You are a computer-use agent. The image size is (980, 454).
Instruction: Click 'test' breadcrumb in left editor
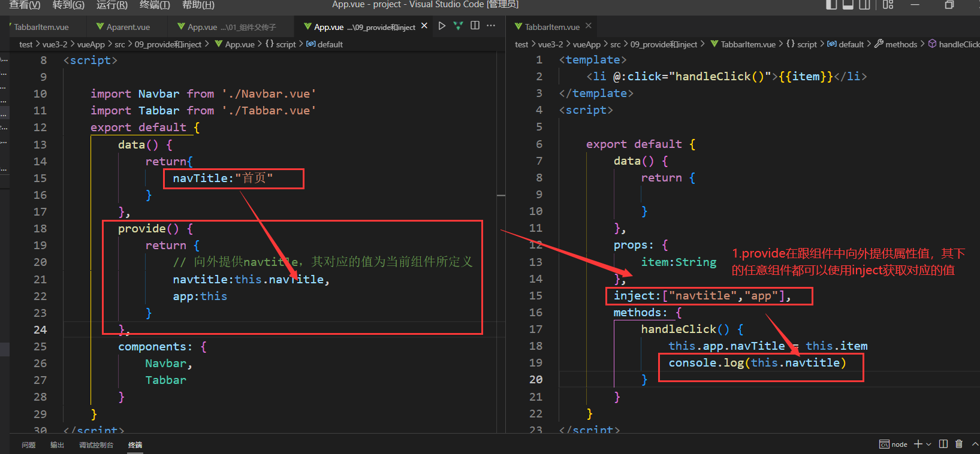pos(26,44)
